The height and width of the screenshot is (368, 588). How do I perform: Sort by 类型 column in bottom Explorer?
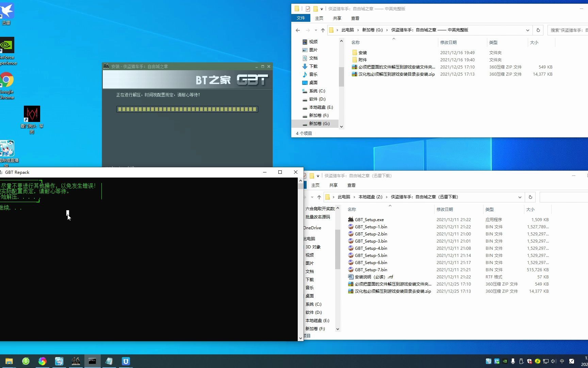pyautogui.click(x=489, y=210)
